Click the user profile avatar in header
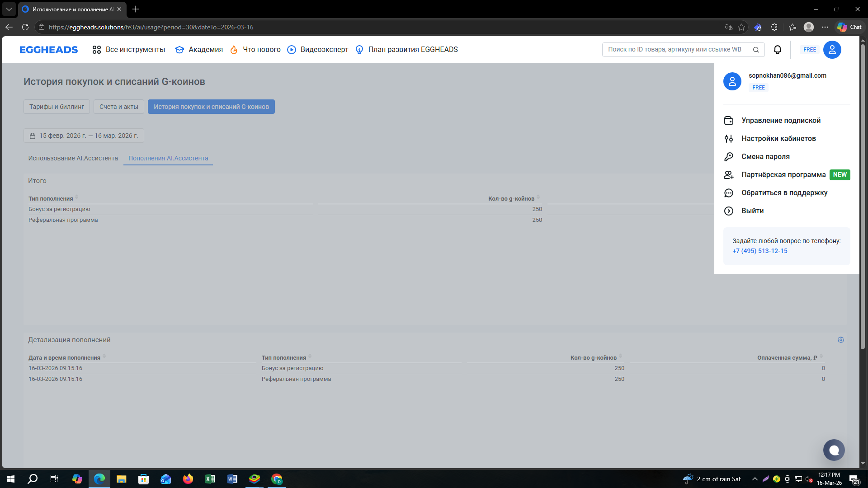The width and height of the screenshot is (868, 488). [832, 50]
